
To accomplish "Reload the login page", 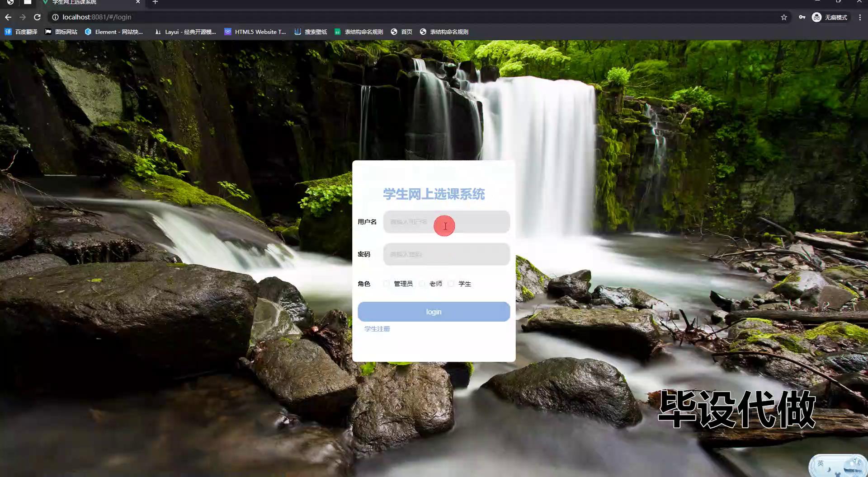I will click(38, 17).
